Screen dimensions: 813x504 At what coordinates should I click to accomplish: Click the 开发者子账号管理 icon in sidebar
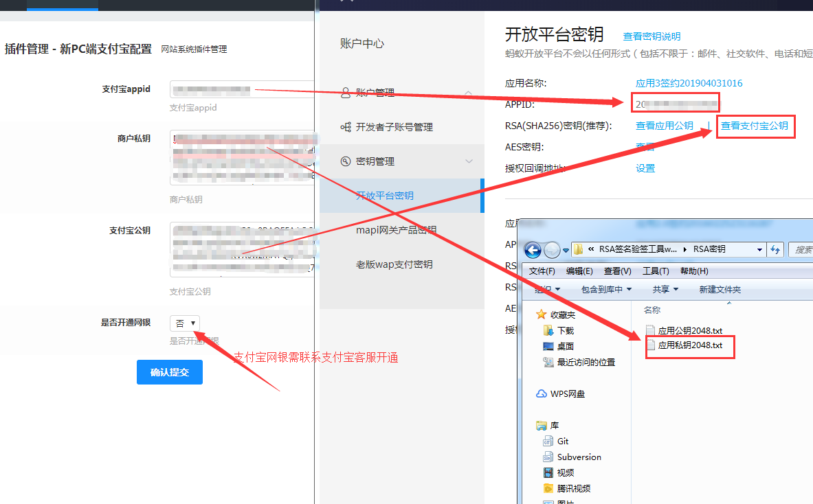(346, 127)
